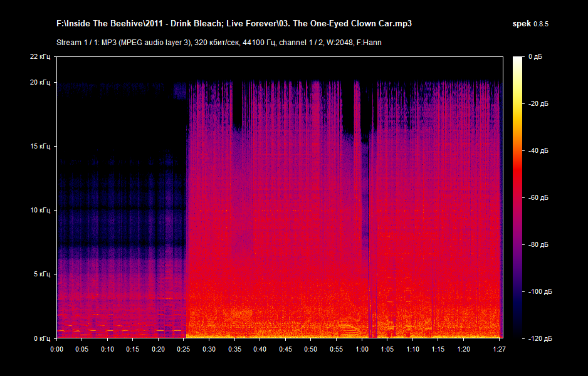
Task: Click the -120 дБ bottom scale label
Action: coord(540,338)
